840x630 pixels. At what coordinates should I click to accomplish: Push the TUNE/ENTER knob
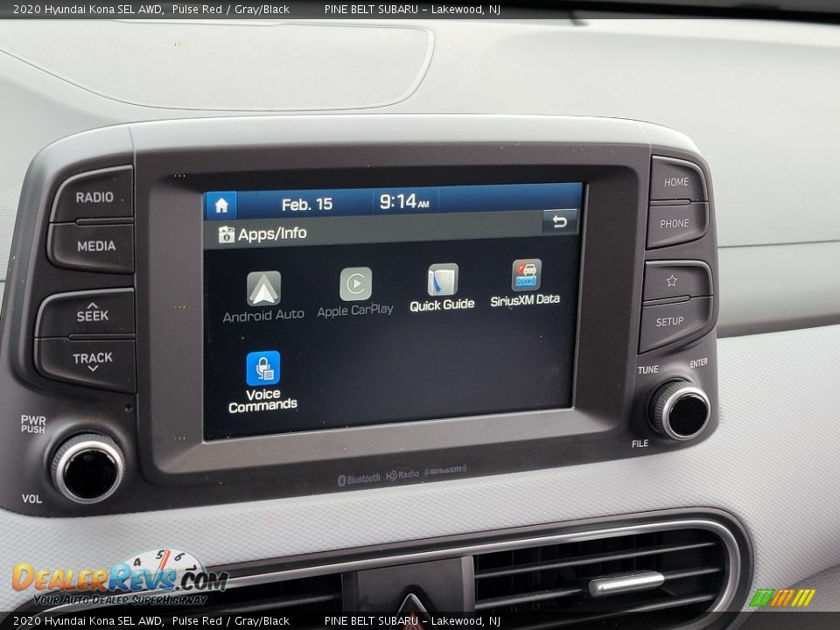[682, 409]
